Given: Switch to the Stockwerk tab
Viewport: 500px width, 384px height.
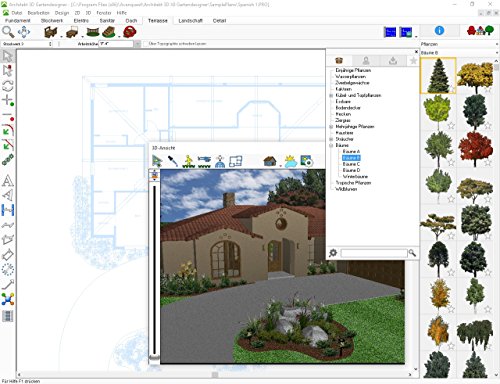Looking at the screenshot, I should 52,21.
